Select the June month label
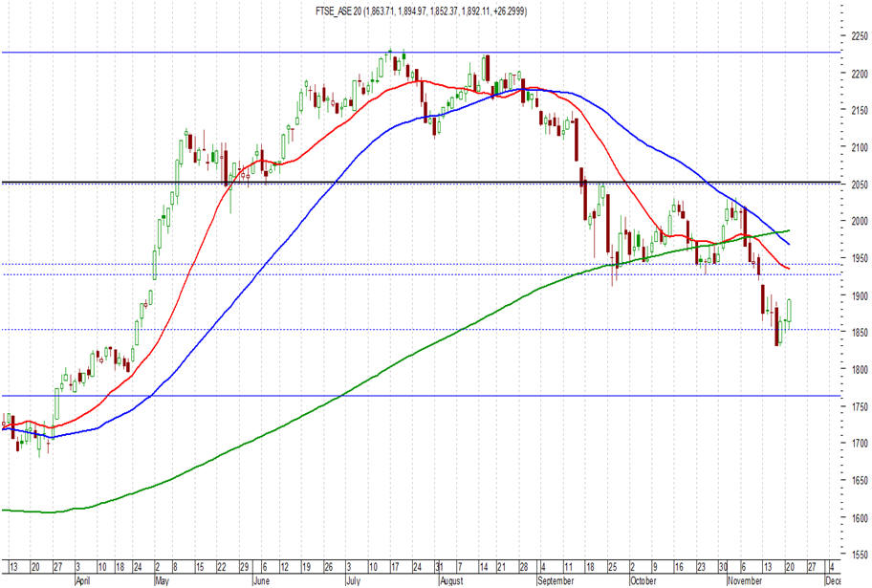This screenshot has height=588, width=872. [261, 580]
